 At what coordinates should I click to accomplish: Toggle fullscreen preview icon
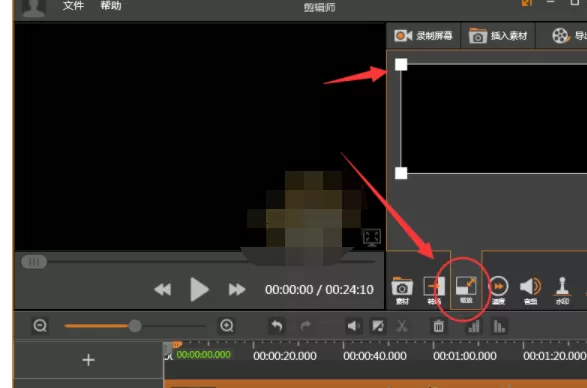pos(372,238)
